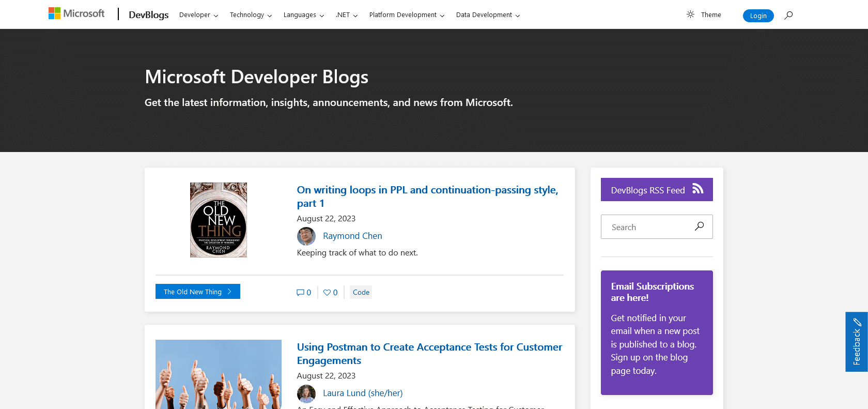Open header search magnifier icon
The image size is (868, 409).
click(788, 15)
